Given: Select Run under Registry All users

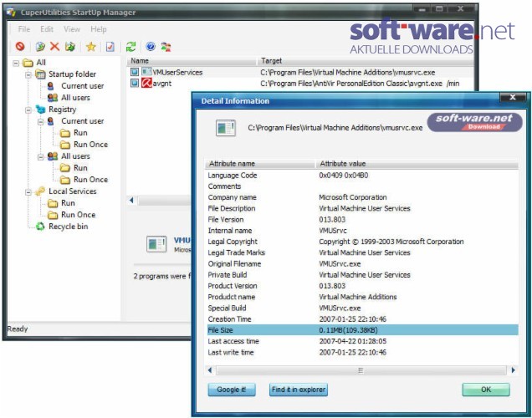Looking at the screenshot, I should pos(80,168).
